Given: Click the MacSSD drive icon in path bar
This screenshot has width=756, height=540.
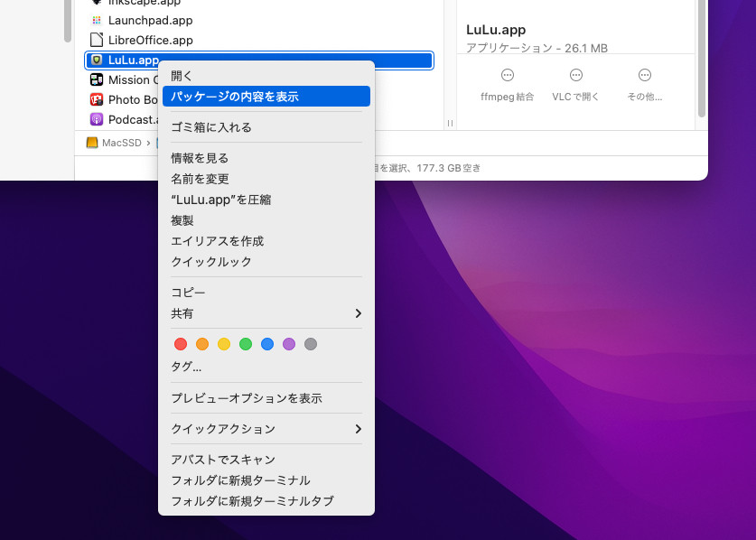Looking at the screenshot, I should [91, 143].
